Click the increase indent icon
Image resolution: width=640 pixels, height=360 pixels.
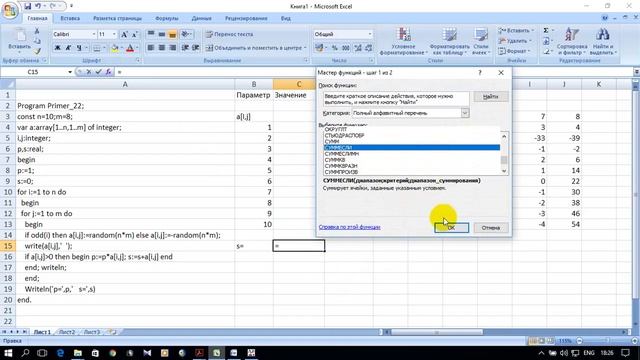196,48
